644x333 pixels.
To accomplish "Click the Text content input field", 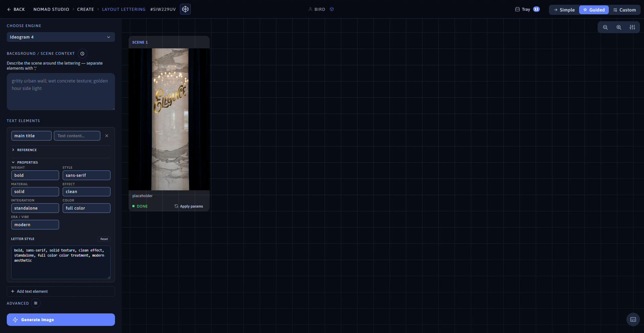I will [x=77, y=136].
